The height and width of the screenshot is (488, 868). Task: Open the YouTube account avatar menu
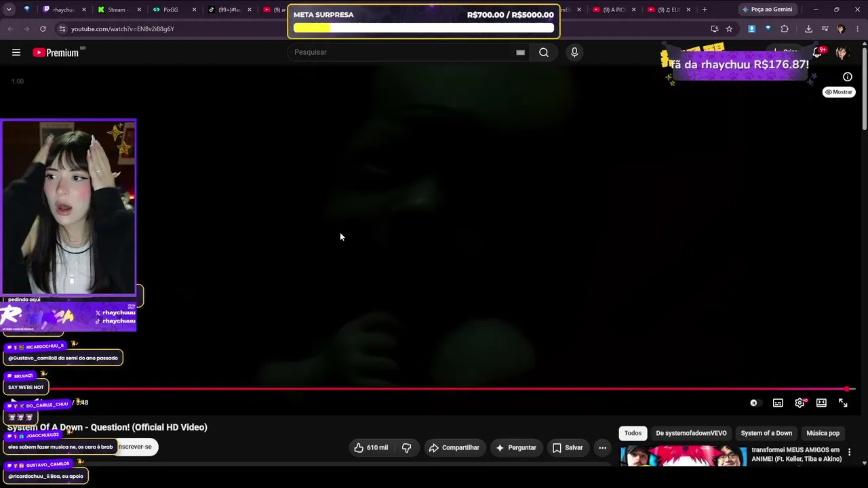(x=842, y=52)
